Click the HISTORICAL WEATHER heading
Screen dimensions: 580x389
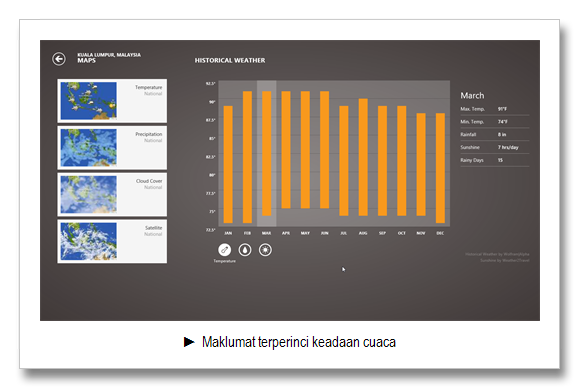[x=230, y=60]
